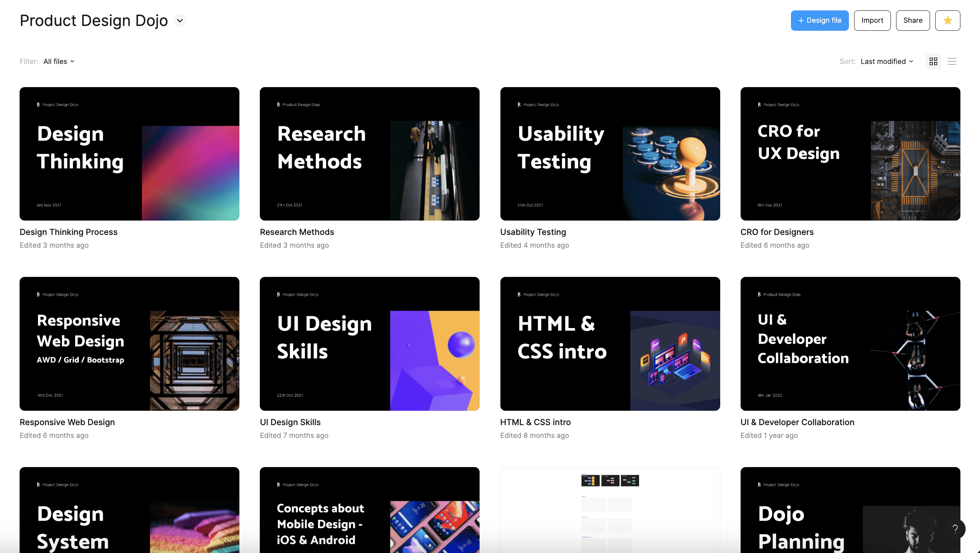Screen dimensions: 980x553
Task: Open the Responsive Web Design thumbnail
Action: (129, 344)
